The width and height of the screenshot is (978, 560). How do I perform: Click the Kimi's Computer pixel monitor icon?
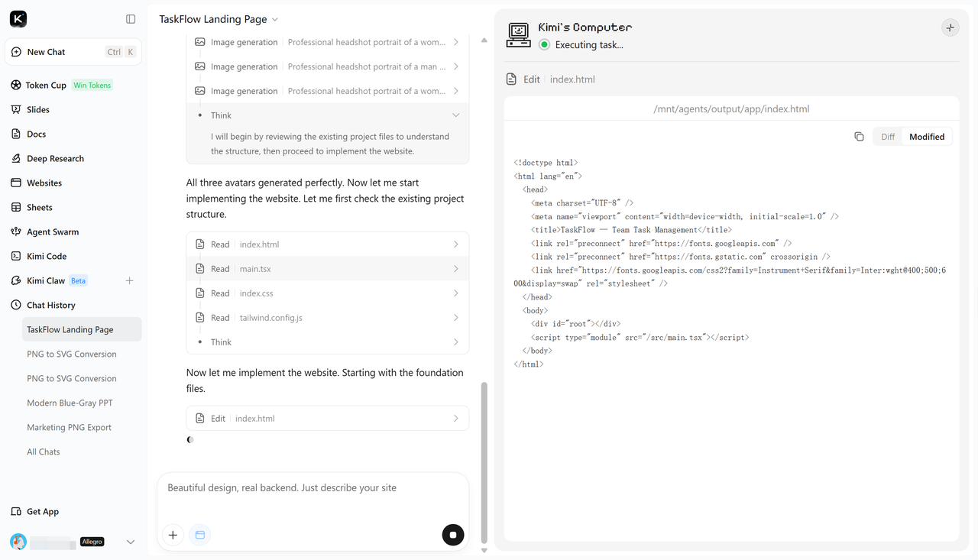(x=519, y=34)
